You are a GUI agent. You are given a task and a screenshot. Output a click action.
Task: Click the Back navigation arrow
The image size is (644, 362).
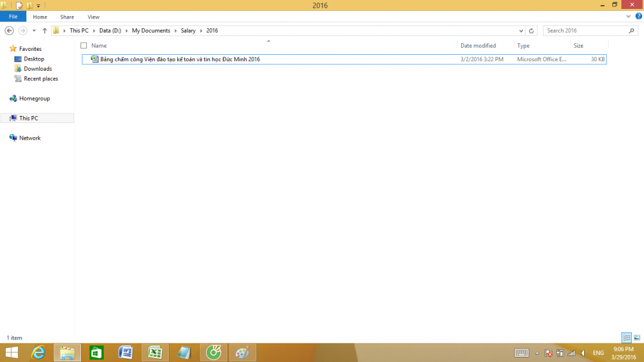(9, 31)
